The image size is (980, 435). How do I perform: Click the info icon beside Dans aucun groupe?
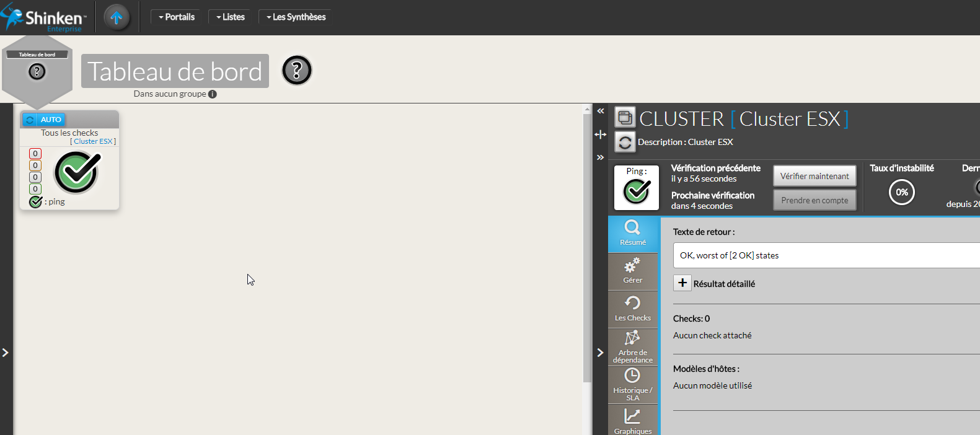pos(213,94)
